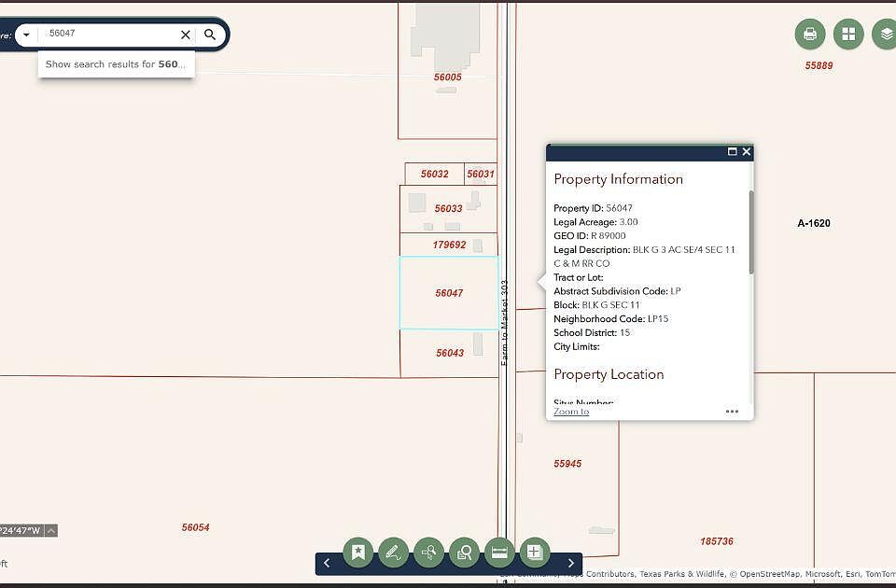Open the Layer List widget
The image size is (896, 588).
coord(886,35)
